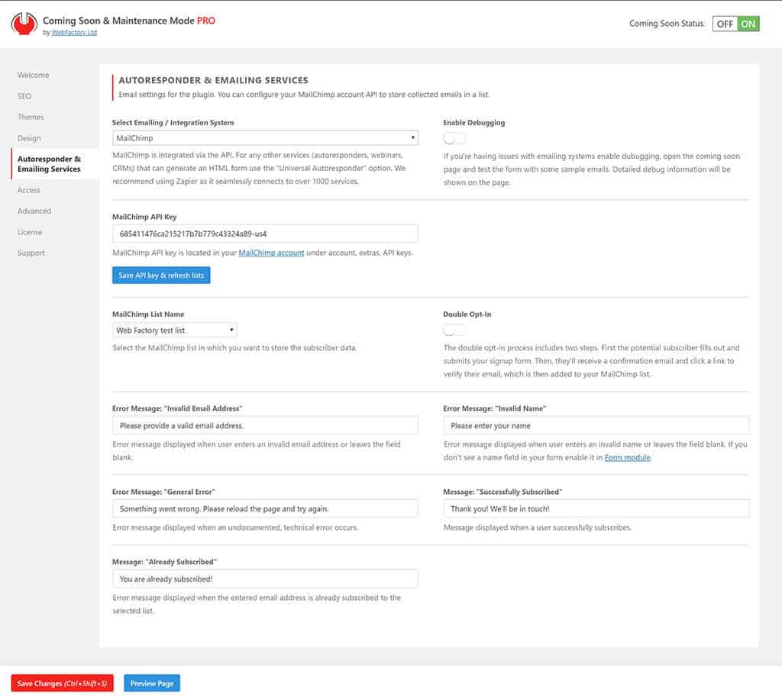Viewport: 782px width, 700px height.
Task: Open the MailChimp account link
Action: (x=271, y=253)
